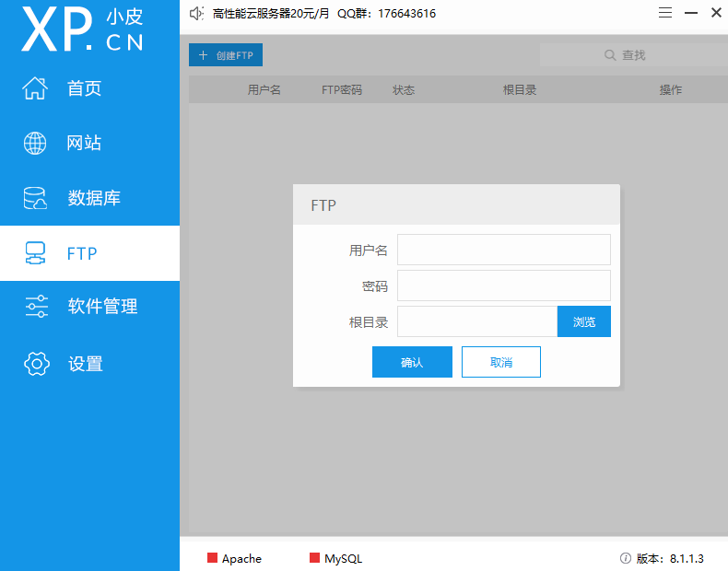
Task: Click the red Apache status indicator
Action: [x=212, y=558]
